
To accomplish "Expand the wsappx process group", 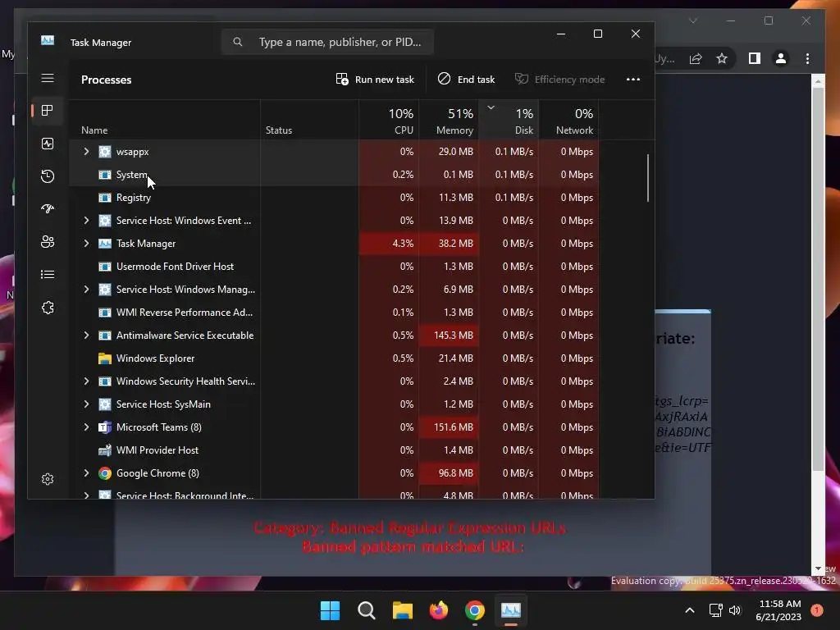I will click(x=86, y=152).
